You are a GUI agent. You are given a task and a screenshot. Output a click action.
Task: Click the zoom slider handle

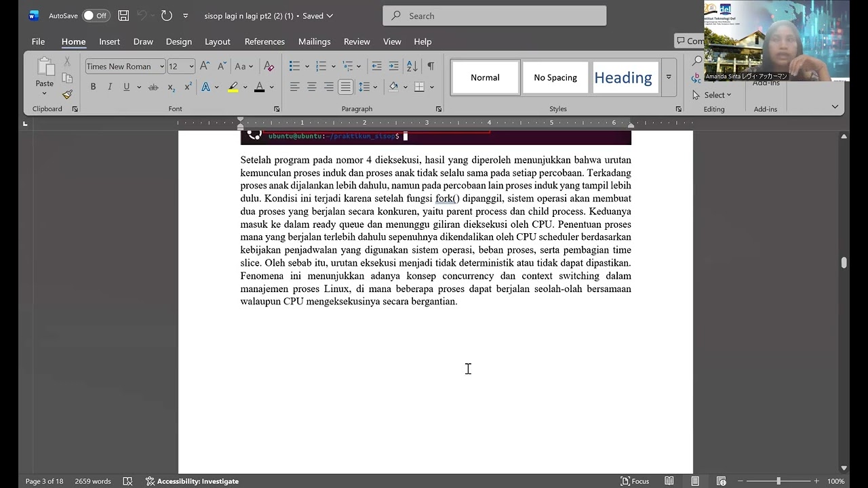pos(778,481)
